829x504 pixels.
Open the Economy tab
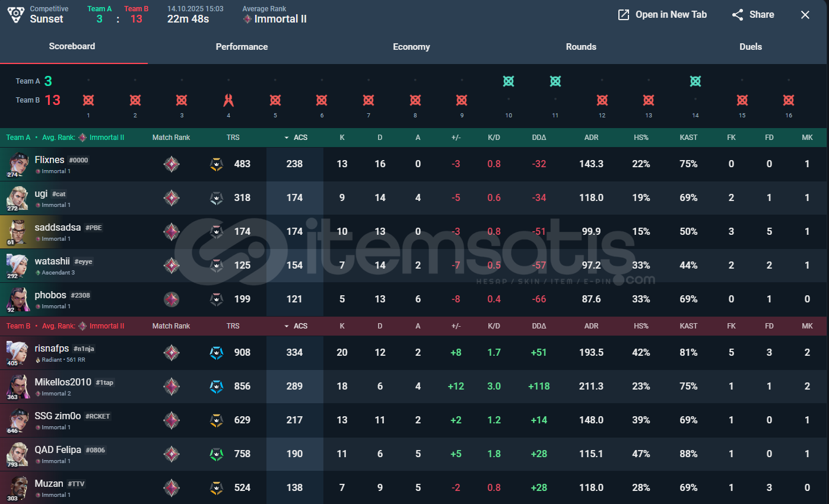(x=411, y=47)
